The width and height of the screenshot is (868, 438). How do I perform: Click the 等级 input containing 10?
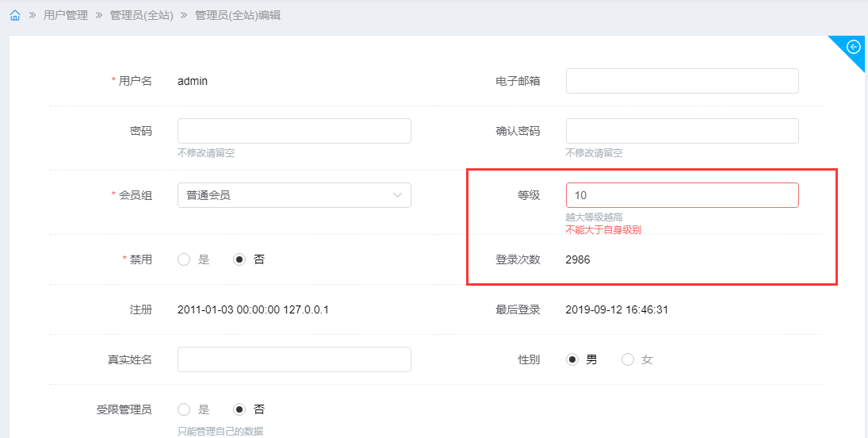[682, 195]
